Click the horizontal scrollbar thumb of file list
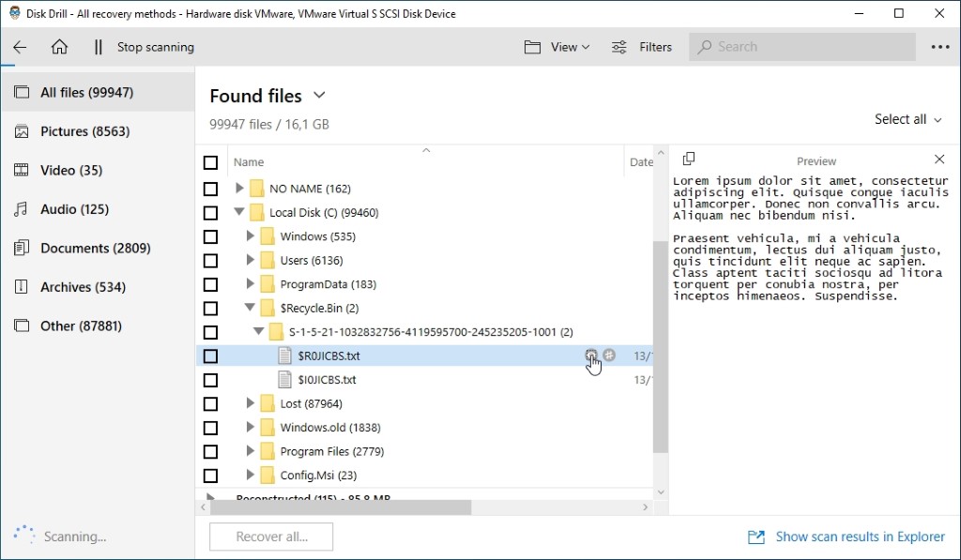 341,507
